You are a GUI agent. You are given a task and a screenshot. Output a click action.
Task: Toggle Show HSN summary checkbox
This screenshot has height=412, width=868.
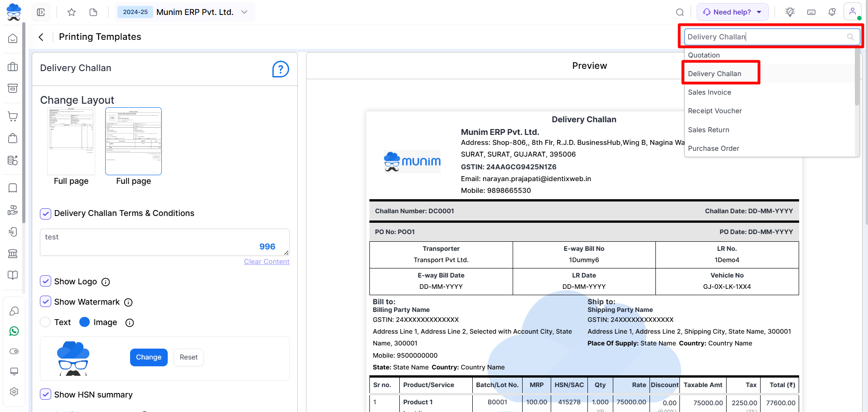point(45,394)
